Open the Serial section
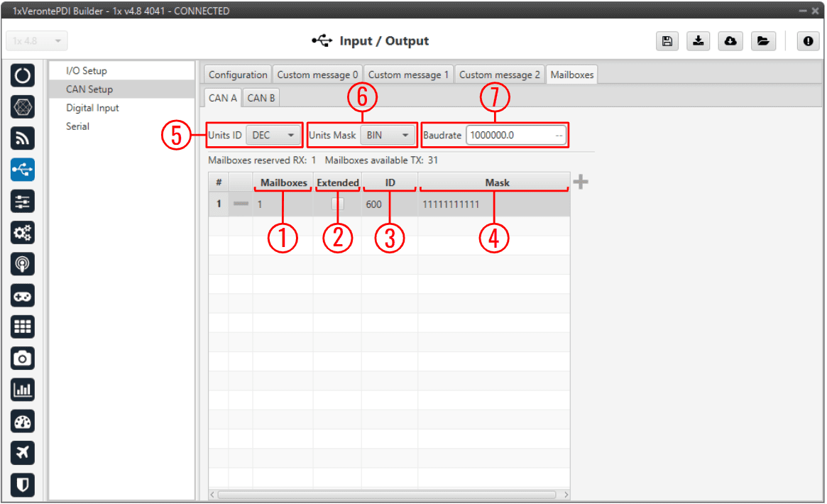The height and width of the screenshot is (504, 827). pyautogui.click(x=77, y=126)
